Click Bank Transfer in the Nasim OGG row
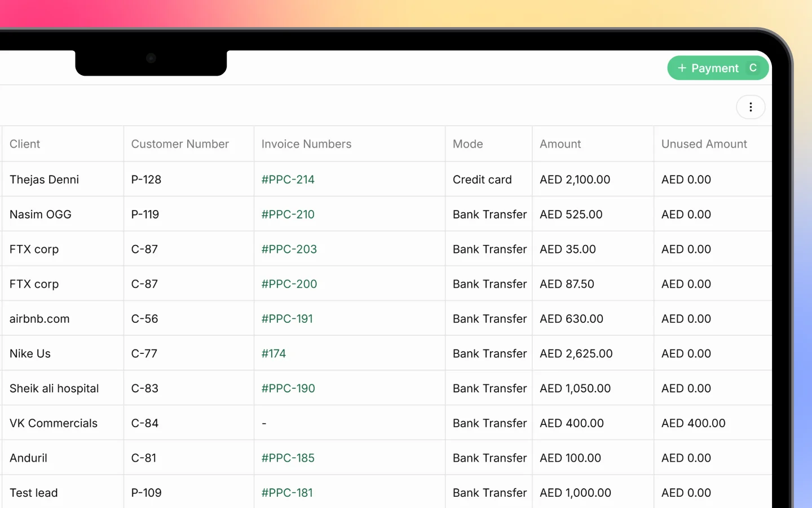Viewport: 812px width, 508px height. coord(489,214)
